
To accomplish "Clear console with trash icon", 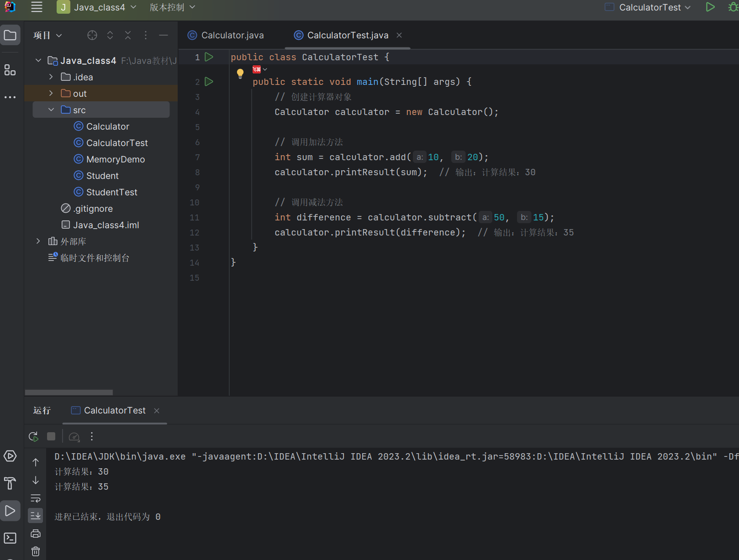I will click(36, 551).
